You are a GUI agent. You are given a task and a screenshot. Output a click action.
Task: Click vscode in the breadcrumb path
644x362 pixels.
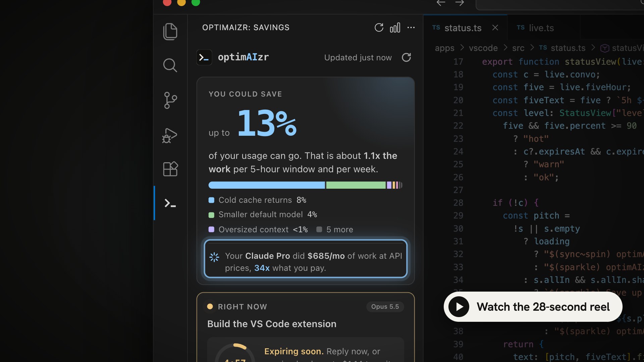click(483, 48)
